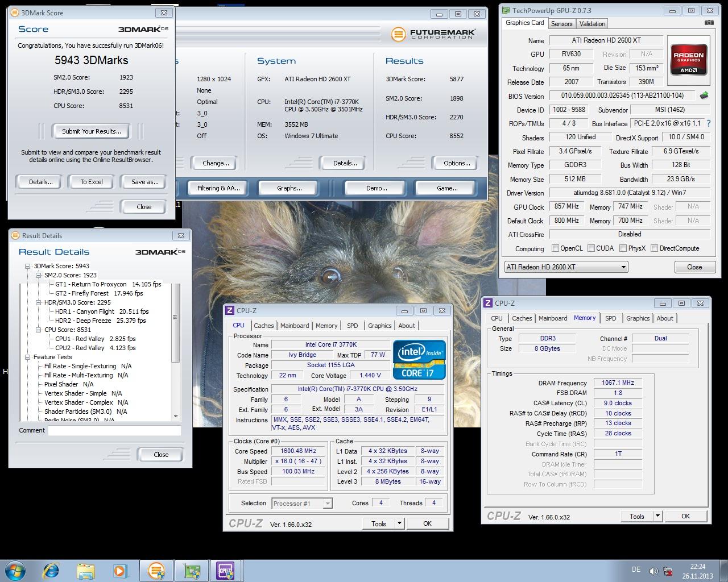
Task: Open Tools dropdown arrow in CPU-Z CPU window
Action: tap(399, 523)
